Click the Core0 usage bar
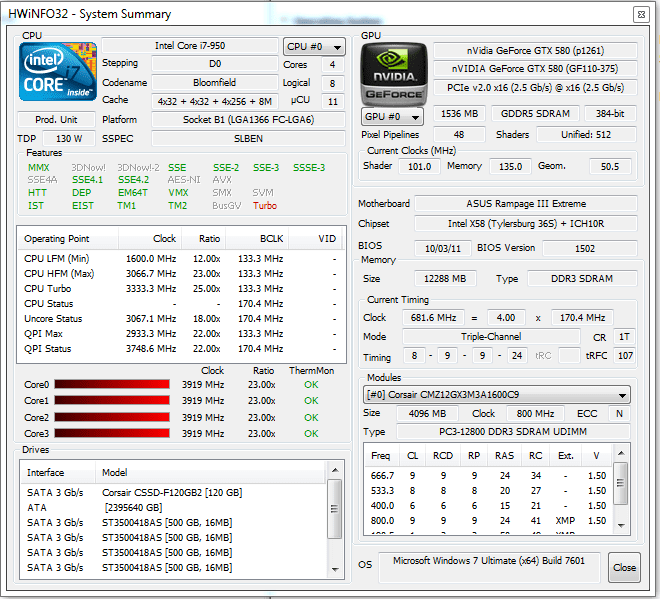660x599 pixels. pyautogui.click(x=112, y=384)
